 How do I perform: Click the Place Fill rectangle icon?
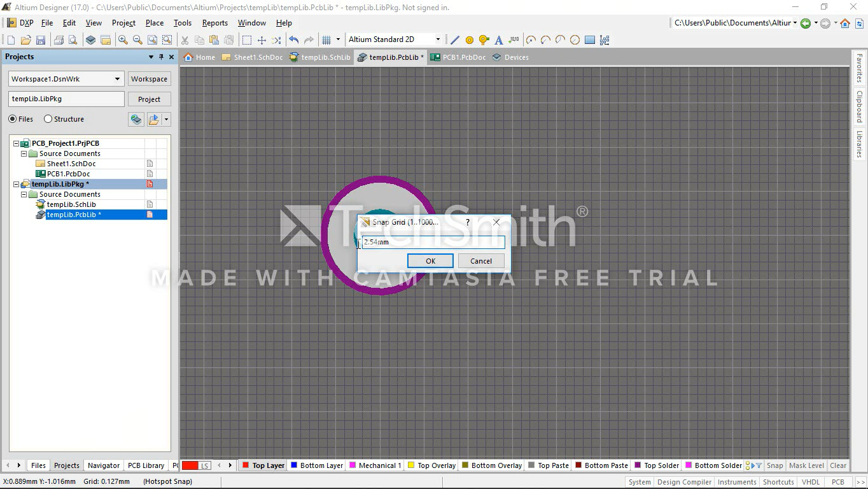pos(590,40)
